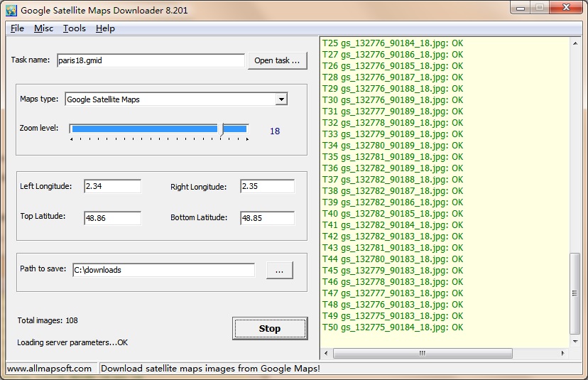Select log line T26 gs_132776_90185_18.jpg

[x=393, y=66]
